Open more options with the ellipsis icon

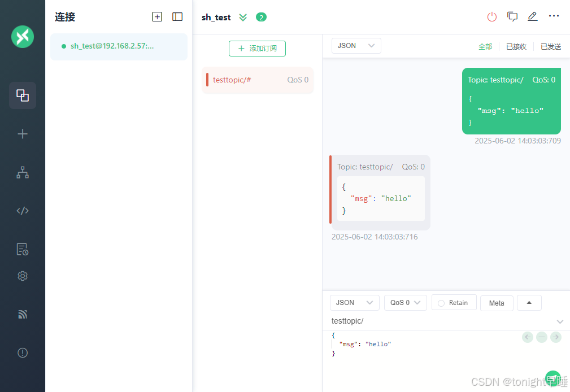pyautogui.click(x=553, y=16)
